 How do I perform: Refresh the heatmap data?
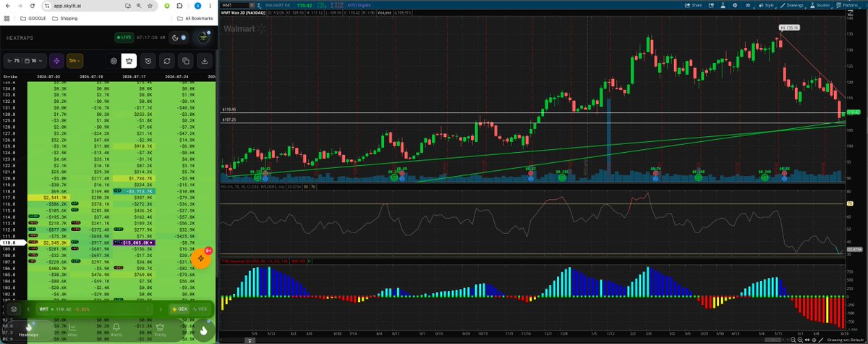[x=167, y=61]
